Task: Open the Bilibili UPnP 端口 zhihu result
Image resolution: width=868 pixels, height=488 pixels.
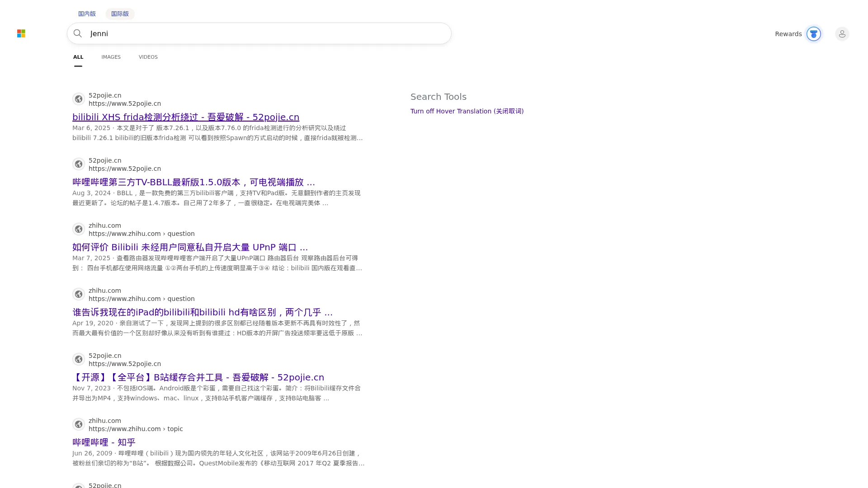Action: [x=190, y=247]
